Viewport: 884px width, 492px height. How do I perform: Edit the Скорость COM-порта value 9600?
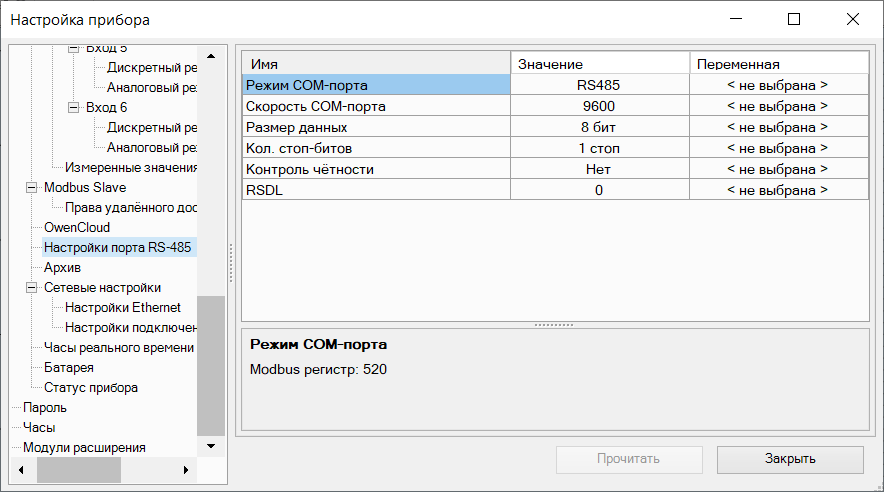pos(598,106)
